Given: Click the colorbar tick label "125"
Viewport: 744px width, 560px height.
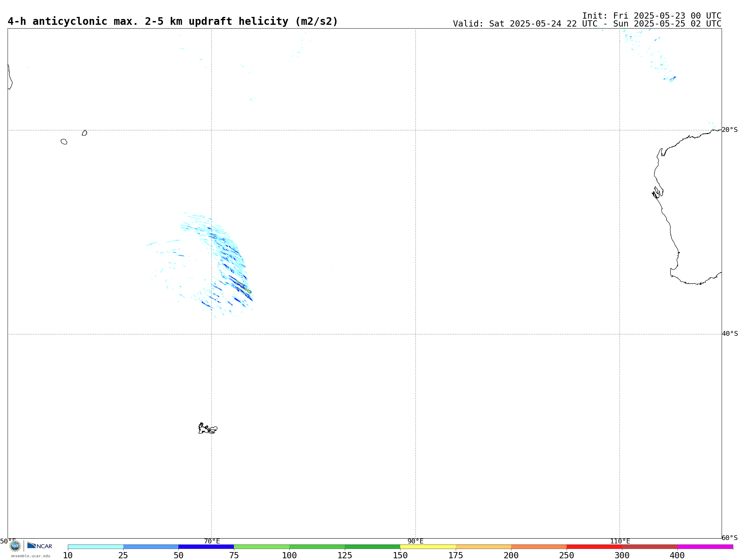Looking at the screenshot, I should (345, 555).
